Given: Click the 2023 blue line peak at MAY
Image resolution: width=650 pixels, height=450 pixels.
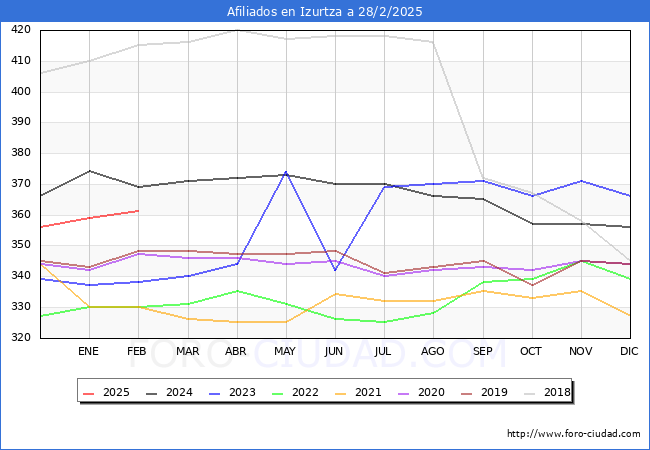Looking at the screenshot, I should point(286,172).
